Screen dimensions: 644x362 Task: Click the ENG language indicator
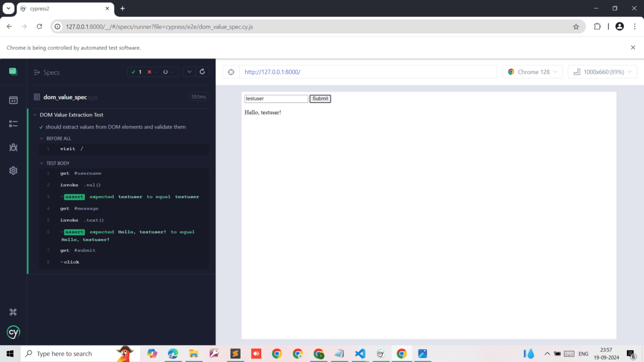583,353
